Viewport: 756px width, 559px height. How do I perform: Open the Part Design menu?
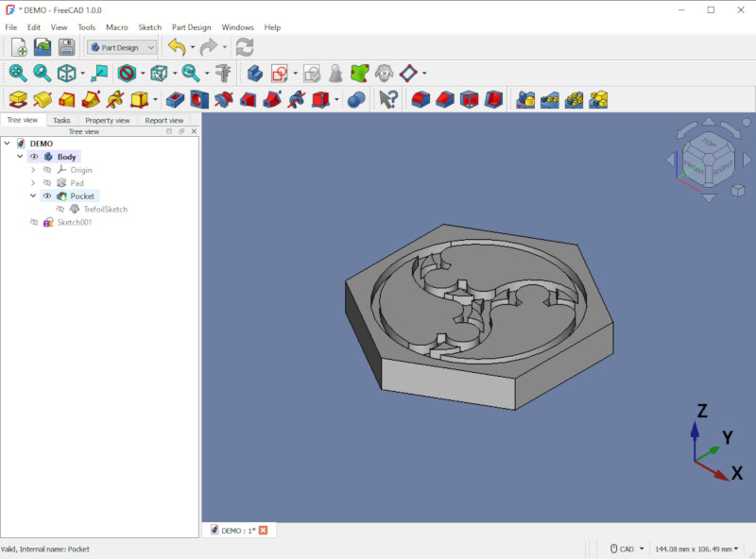[192, 27]
